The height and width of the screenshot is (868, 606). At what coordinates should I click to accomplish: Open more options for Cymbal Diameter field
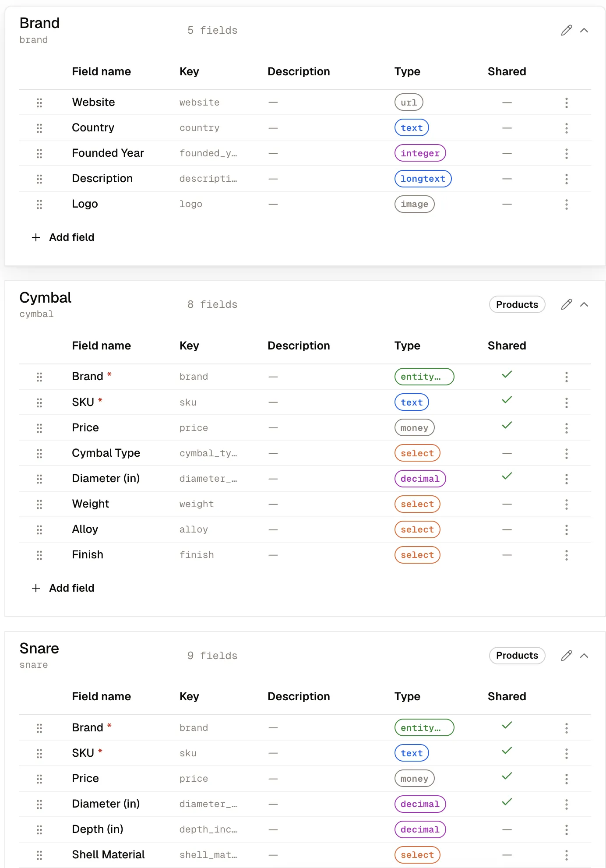coord(567,479)
